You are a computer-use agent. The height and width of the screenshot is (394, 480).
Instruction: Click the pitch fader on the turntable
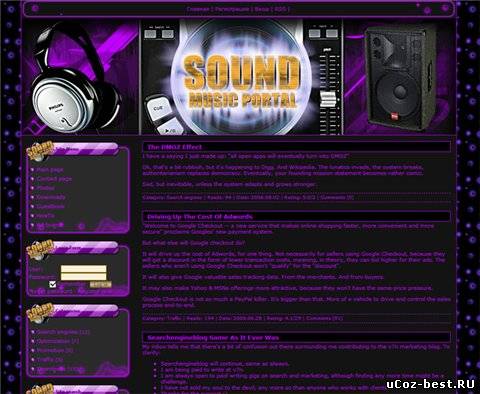click(328, 99)
